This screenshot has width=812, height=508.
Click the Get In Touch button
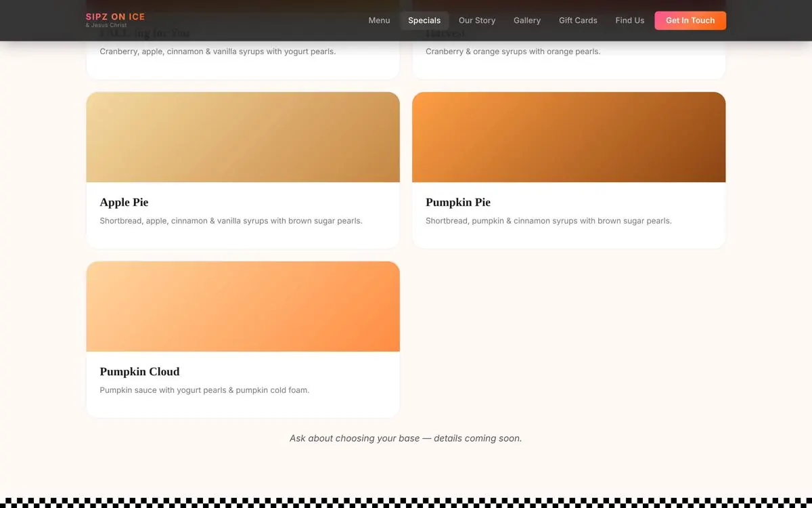690,20
